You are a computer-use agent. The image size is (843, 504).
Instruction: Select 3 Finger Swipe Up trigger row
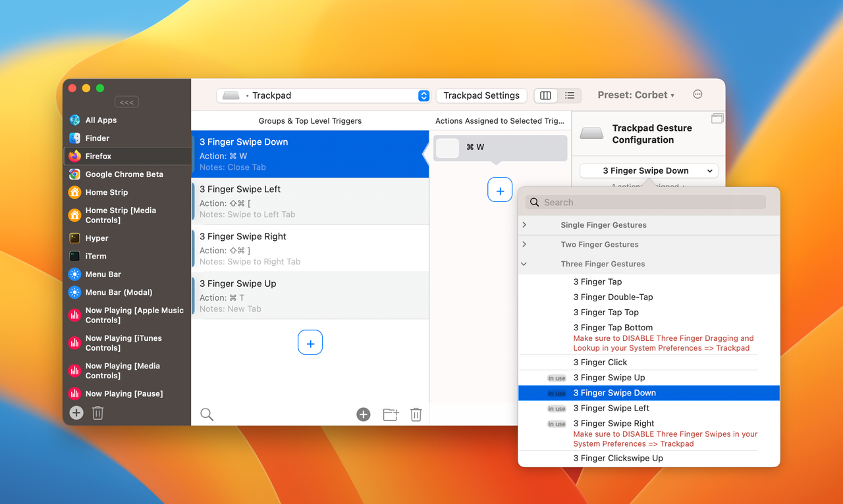point(310,296)
